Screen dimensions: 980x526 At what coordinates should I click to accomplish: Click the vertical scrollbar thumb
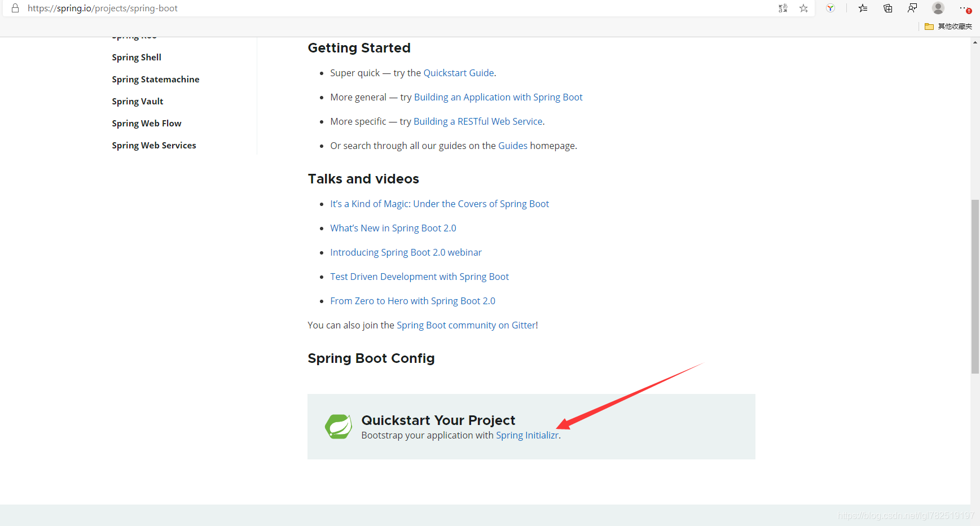point(975,286)
